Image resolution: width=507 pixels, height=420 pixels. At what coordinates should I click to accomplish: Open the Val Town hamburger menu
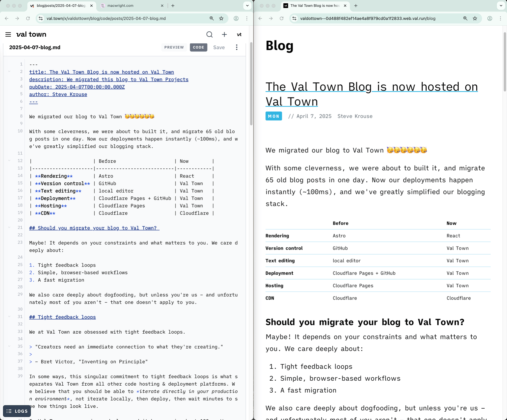(8, 34)
